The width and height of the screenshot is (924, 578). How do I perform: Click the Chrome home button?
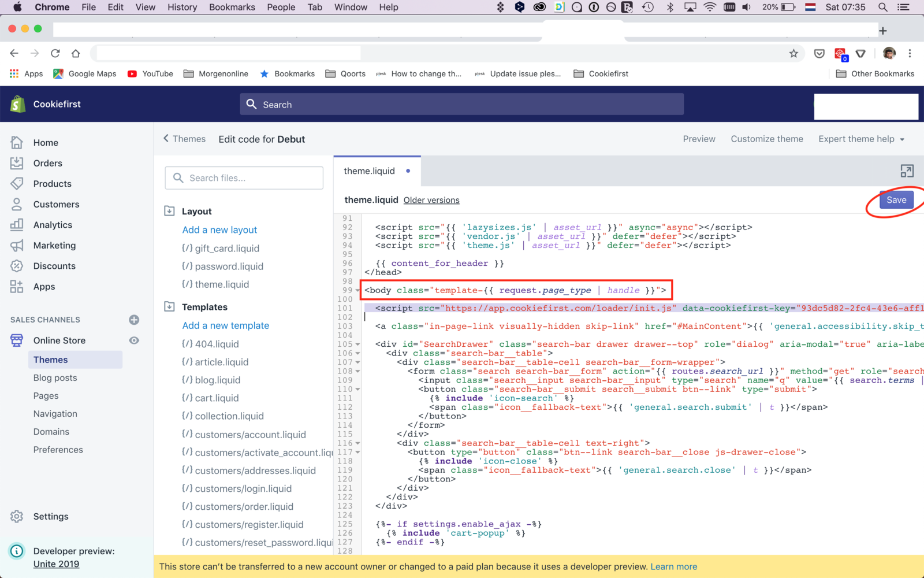pos(76,53)
